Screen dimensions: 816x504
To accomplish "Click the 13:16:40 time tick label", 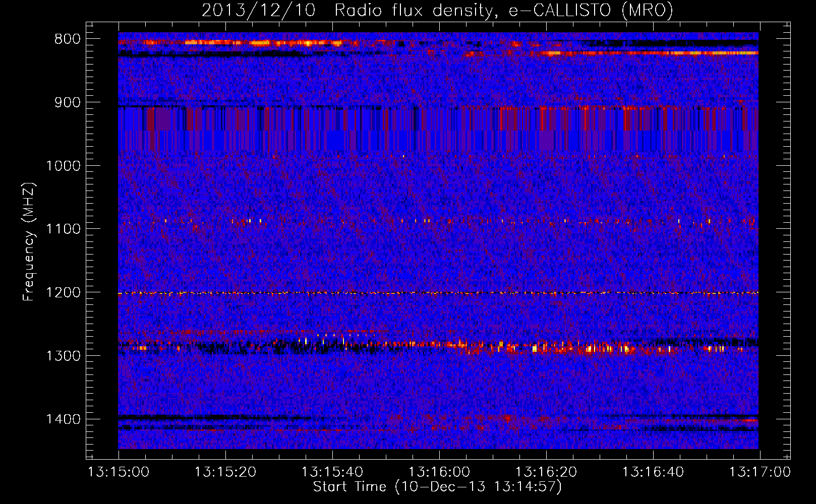I will 653,472.
